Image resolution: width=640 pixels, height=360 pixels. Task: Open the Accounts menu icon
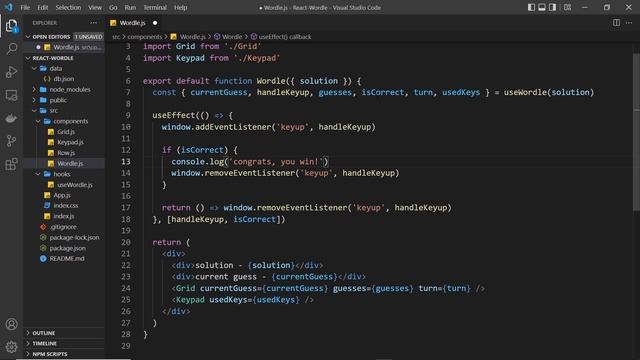click(x=11, y=324)
